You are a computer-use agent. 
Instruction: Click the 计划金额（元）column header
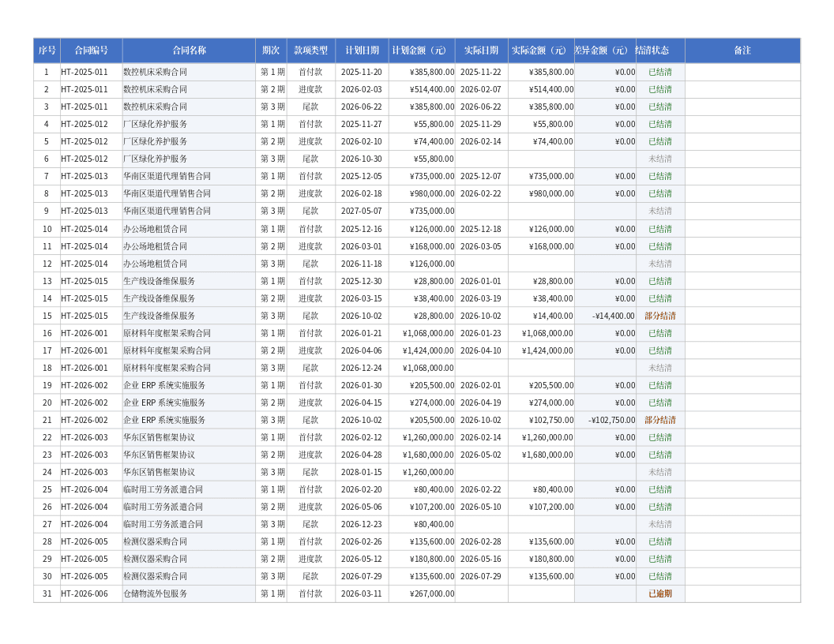pyautogui.click(x=422, y=51)
